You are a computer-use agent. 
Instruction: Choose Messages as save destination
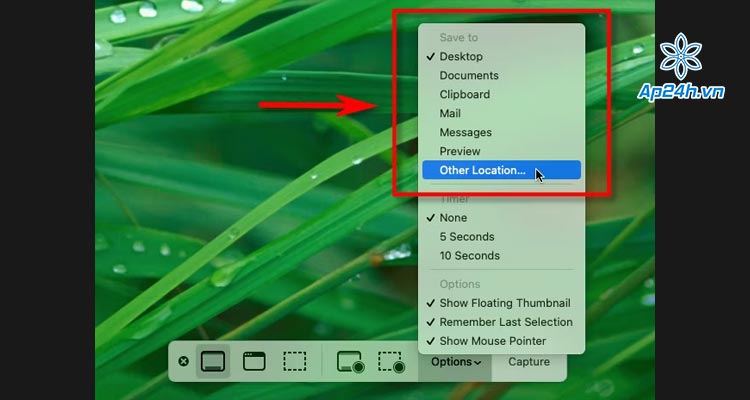pos(501,133)
